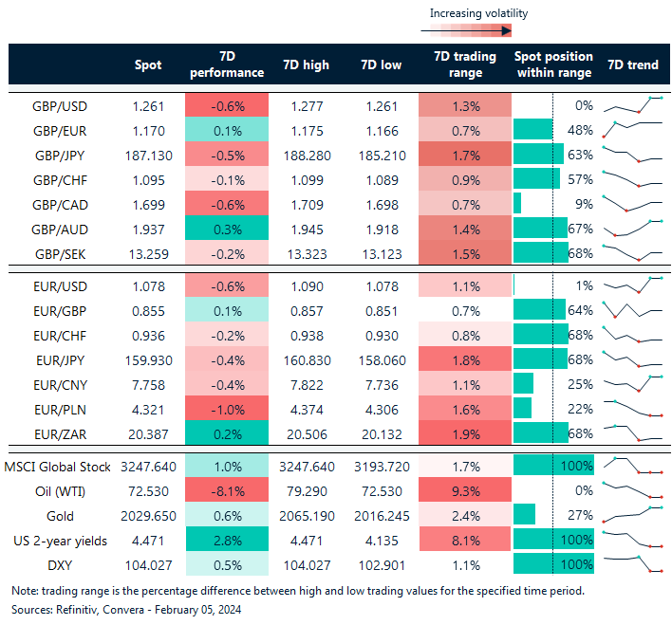672x625 pixels.
Task: Select the Spot position within range header
Action: 552,65
